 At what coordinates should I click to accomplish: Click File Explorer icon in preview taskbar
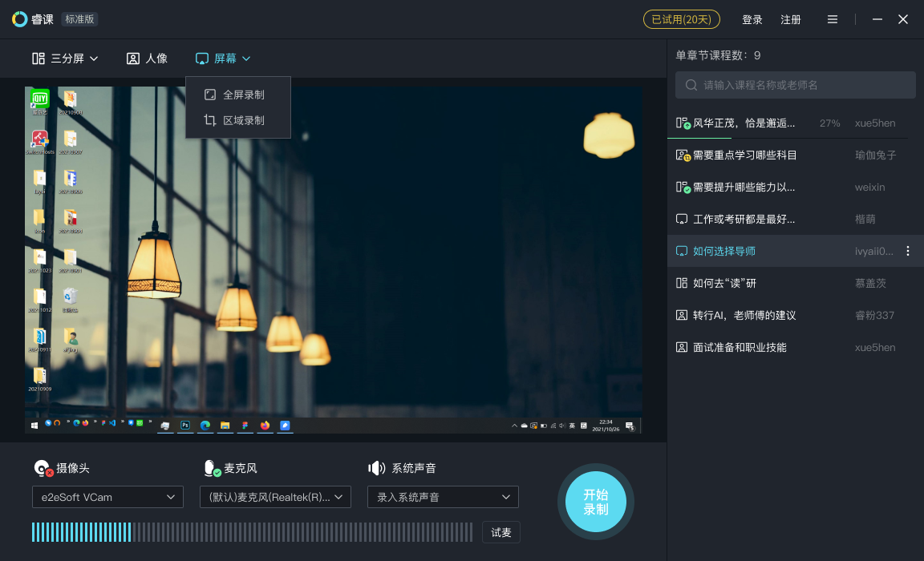tap(225, 425)
